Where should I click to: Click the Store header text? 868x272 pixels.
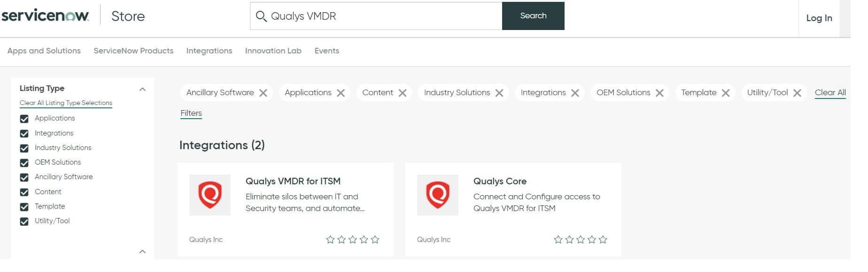[x=128, y=16]
